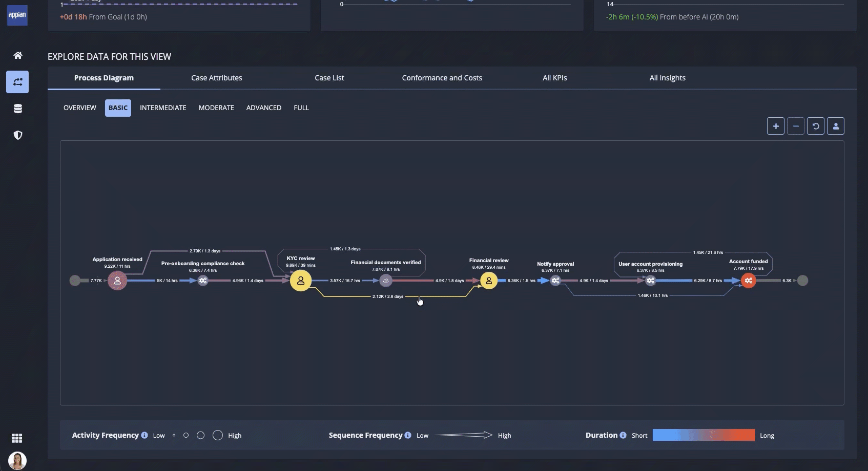Image resolution: width=868 pixels, height=471 pixels.
Task: Open the Case List tab
Action: [x=329, y=78]
